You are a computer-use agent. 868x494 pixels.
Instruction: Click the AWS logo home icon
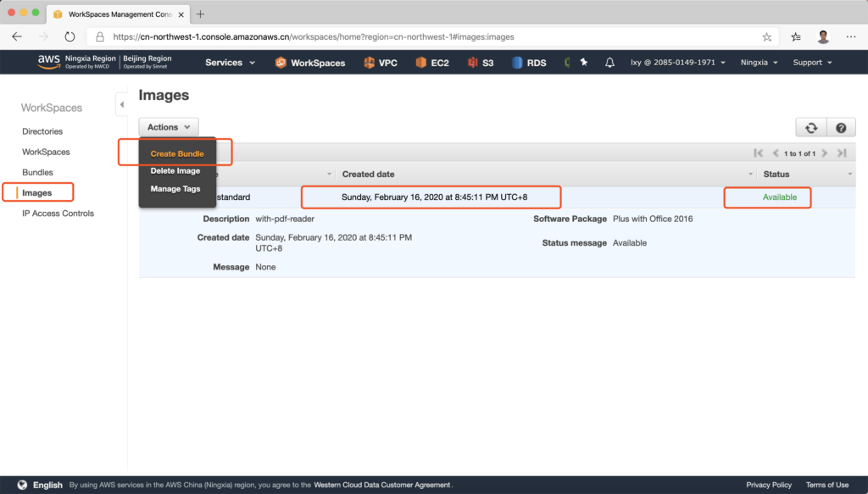(48, 61)
